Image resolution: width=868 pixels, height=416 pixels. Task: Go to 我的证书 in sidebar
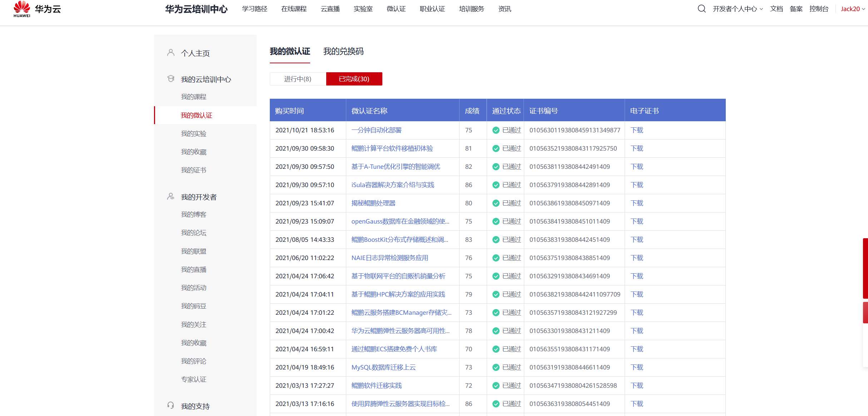pos(194,170)
